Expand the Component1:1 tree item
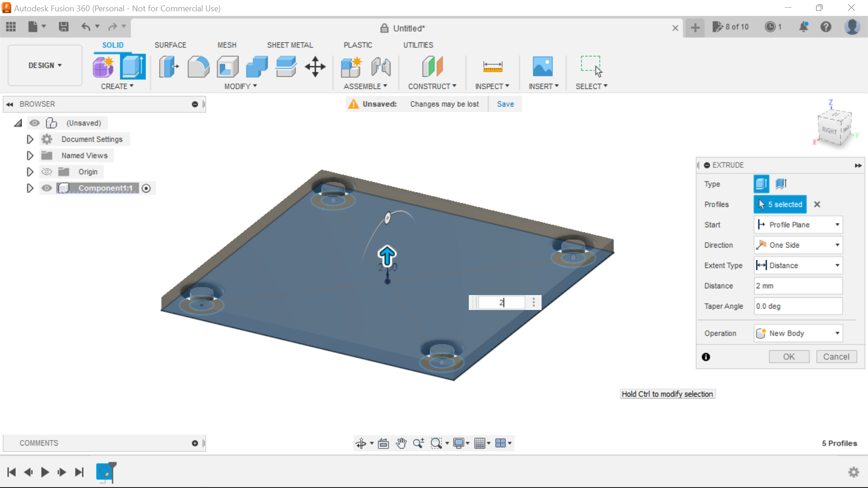 click(30, 188)
